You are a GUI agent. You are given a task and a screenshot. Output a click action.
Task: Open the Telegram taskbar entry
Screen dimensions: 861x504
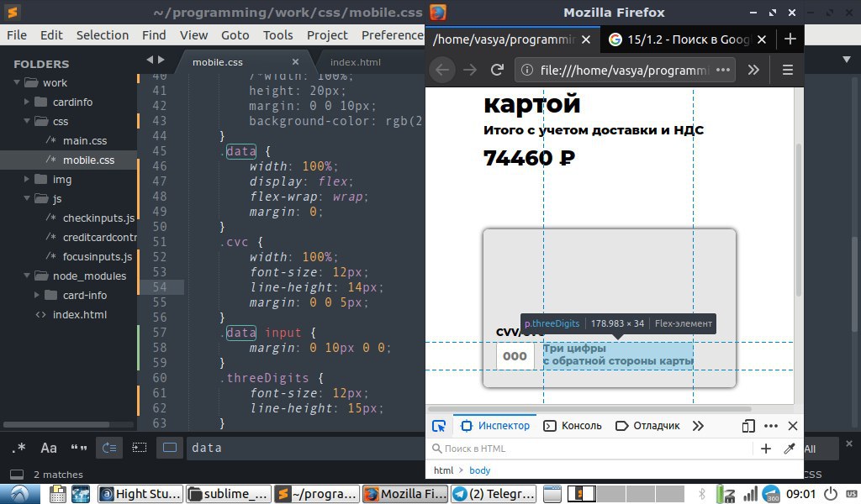pyautogui.click(x=494, y=494)
